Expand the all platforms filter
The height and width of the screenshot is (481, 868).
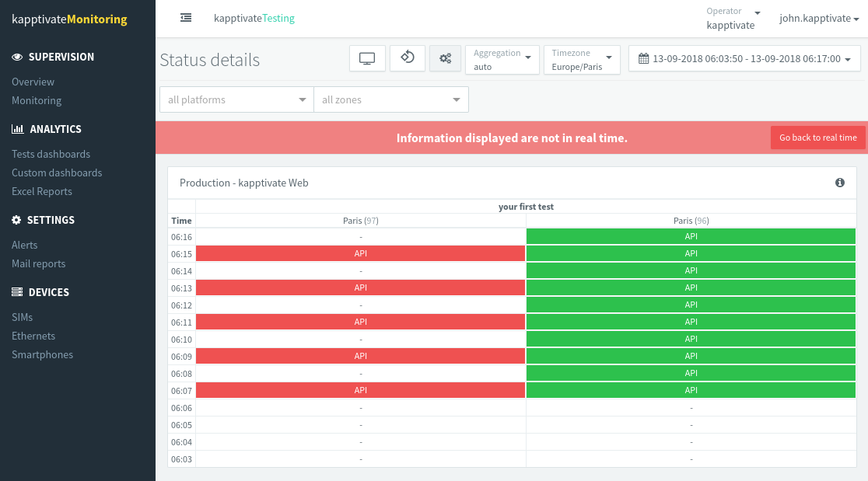coord(236,99)
